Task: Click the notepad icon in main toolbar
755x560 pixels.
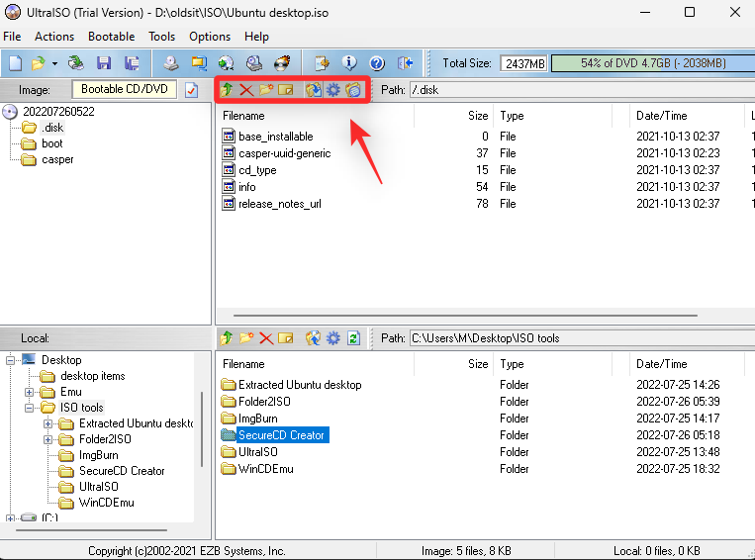Action: [x=322, y=63]
